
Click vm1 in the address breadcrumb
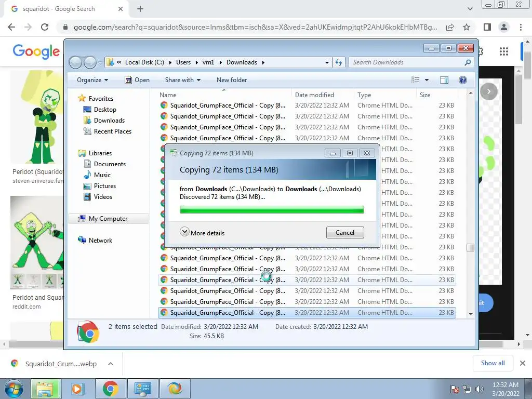coord(208,62)
